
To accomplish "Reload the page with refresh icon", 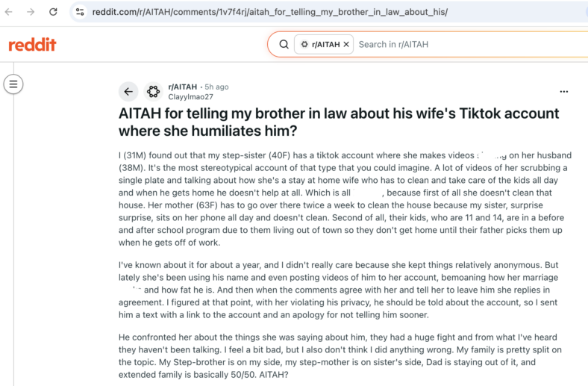I will pos(53,12).
